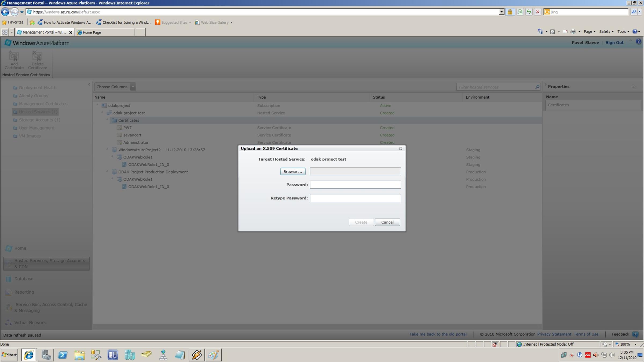The image size is (644, 362).
Task: Click the greyed Create button
Action: pyautogui.click(x=361, y=222)
